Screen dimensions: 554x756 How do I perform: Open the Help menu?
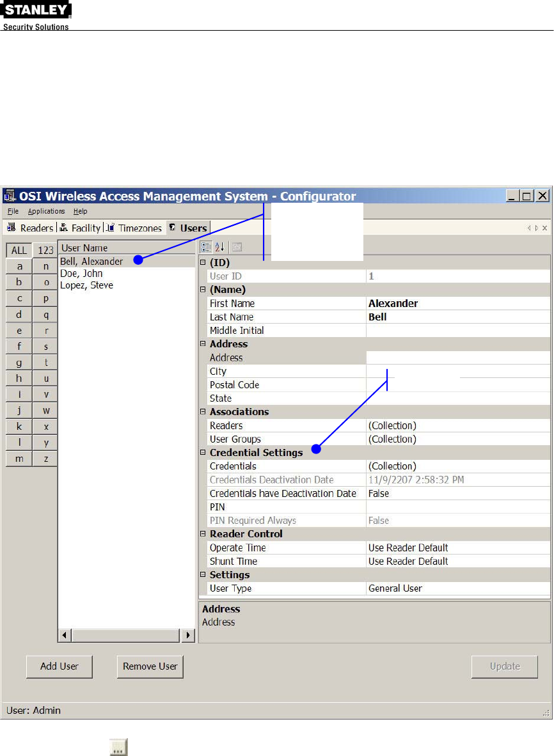tap(80, 211)
